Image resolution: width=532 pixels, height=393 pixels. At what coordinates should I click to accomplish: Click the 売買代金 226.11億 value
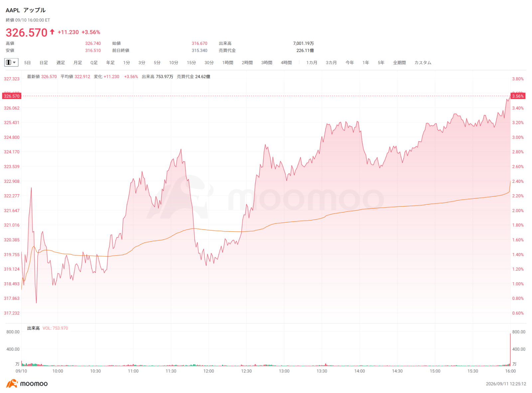click(305, 51)
